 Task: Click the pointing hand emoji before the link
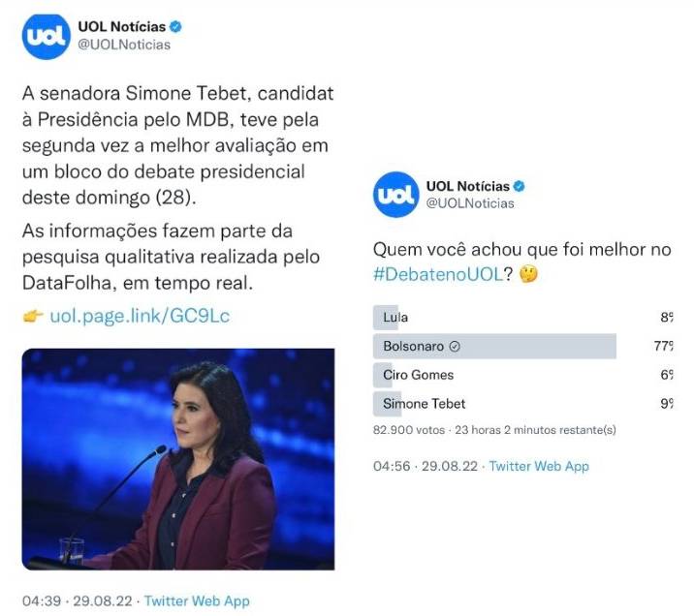[x=33, y=316]
